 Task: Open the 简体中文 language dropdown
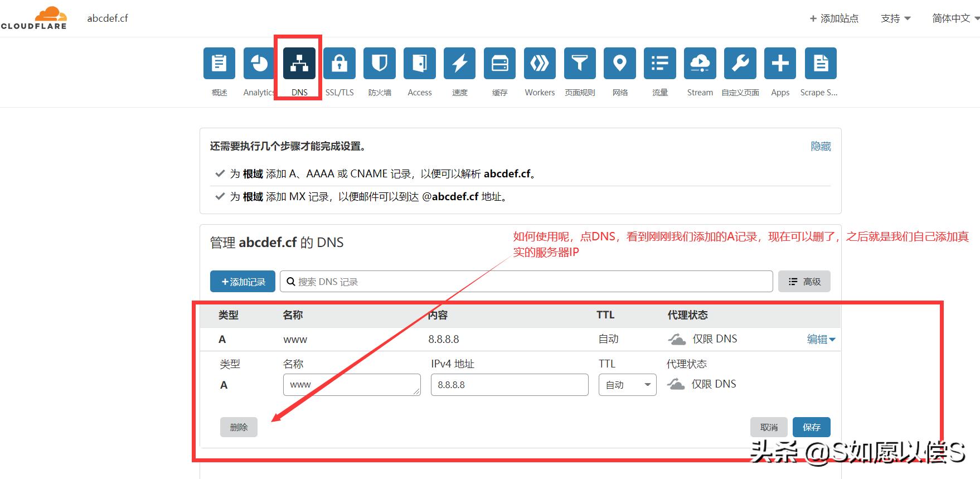[x=955, y=18]
